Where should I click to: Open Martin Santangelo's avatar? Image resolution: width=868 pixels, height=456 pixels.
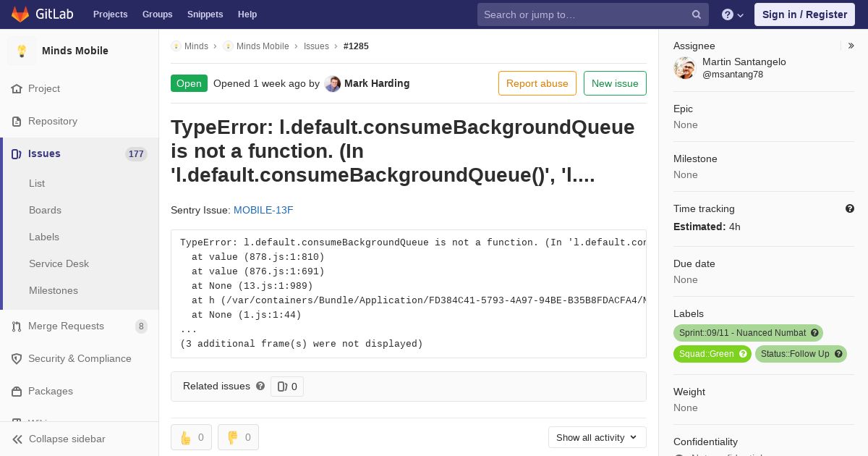pos(684,68)
